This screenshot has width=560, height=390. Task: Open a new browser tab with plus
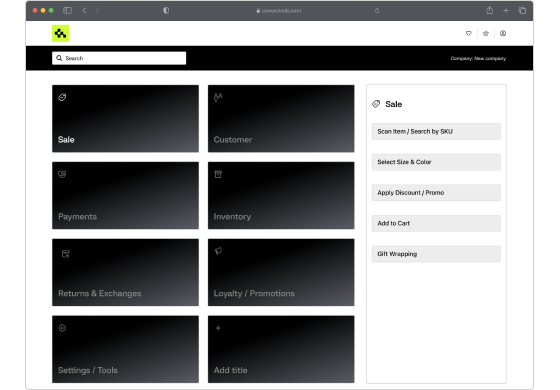506,11
